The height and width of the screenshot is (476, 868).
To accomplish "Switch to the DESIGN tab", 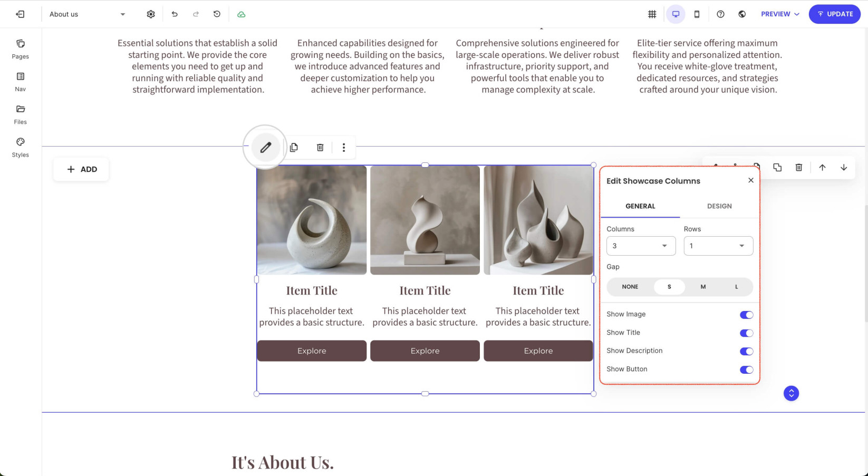I will (x=719, y=206).
